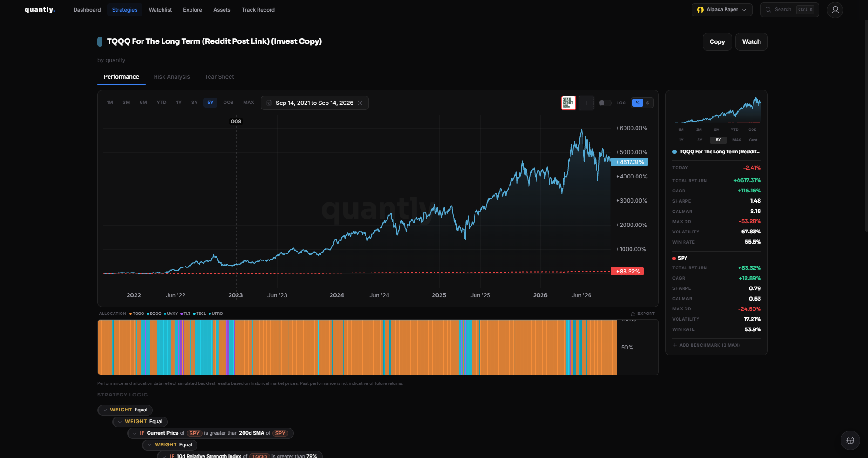Open the calendar icon in date range
868x458 pixels.
(x=269, y=103)
